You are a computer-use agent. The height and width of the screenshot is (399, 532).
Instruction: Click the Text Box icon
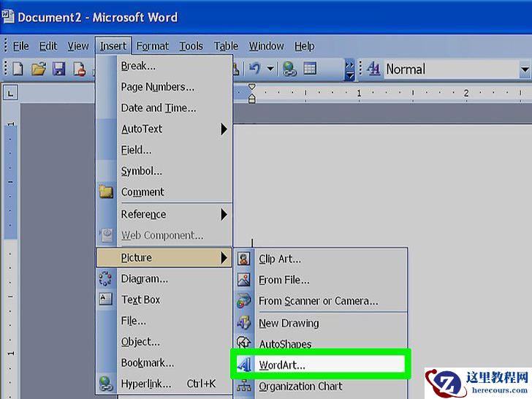tap(105, 300)
